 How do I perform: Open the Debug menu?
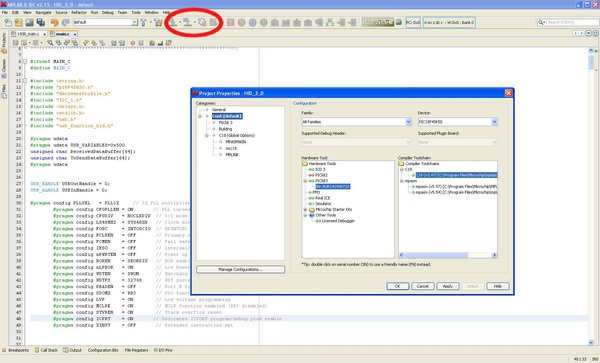click(108, 13)
